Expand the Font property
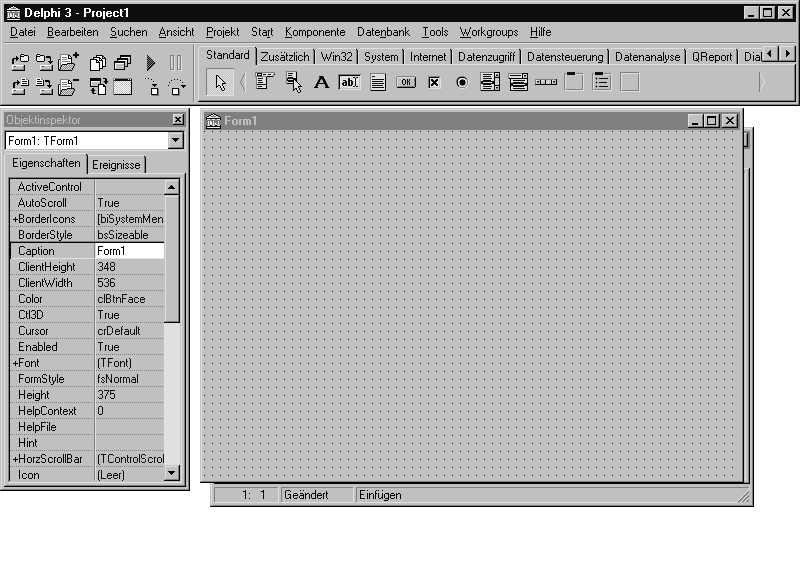 15,363
